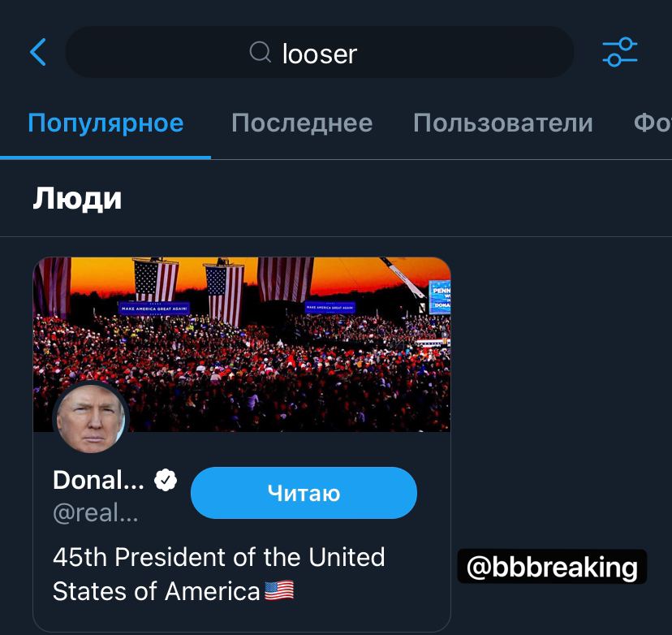Image resolution: width=672 pixels, height=635 pixels.
Task: Focus the search field containing "looser"
Action: point(320,53)
